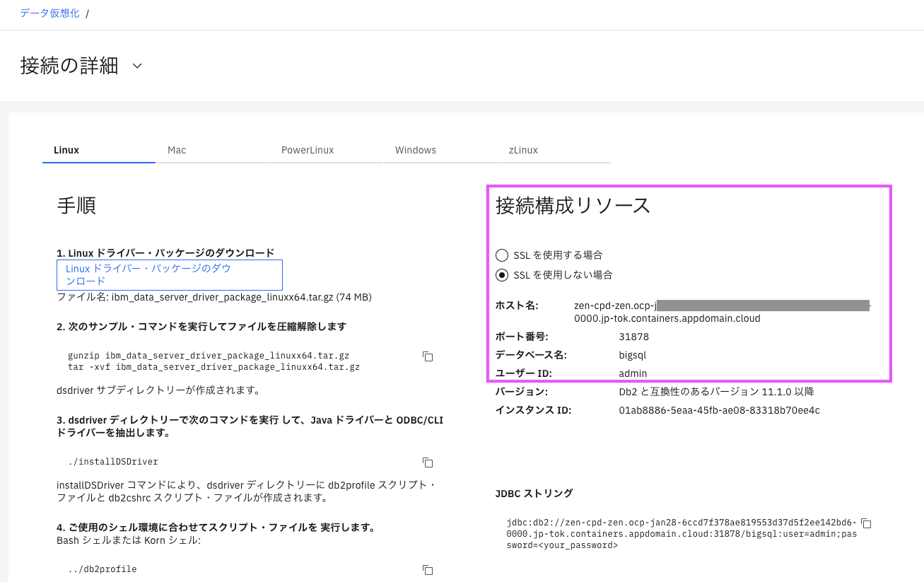
Task: Copy the JDBC string
Action: click(867, 524)
